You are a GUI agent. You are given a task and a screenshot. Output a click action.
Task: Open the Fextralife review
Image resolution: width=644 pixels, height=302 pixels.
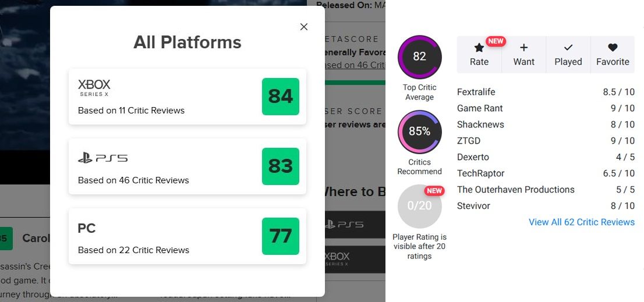[x=476, y=92]
